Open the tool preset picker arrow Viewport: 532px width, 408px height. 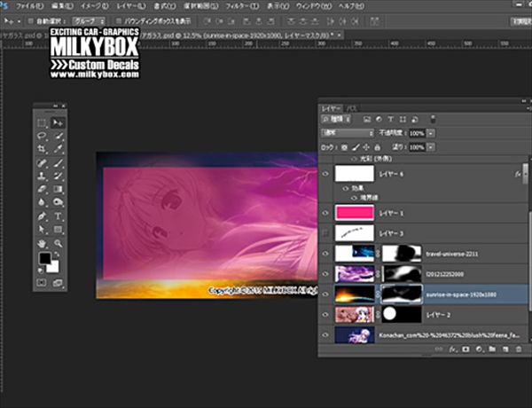click(19, 21)
